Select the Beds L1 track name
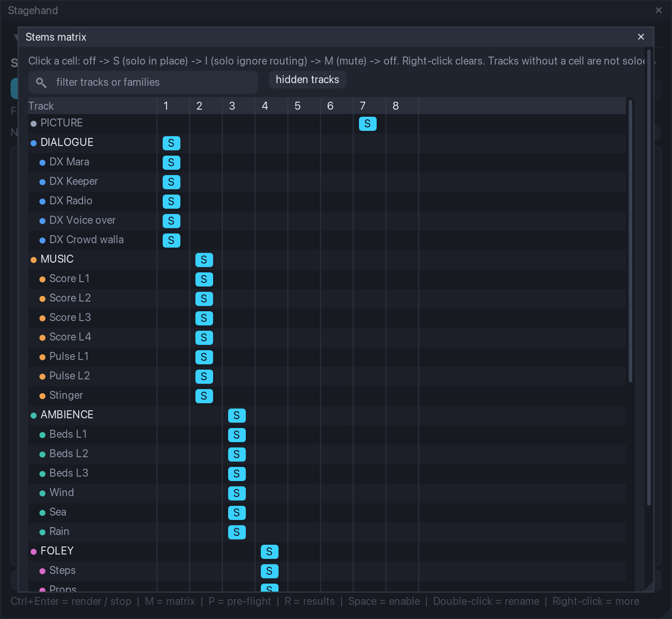This screenshot has height=619, width=672. (68, 434)
